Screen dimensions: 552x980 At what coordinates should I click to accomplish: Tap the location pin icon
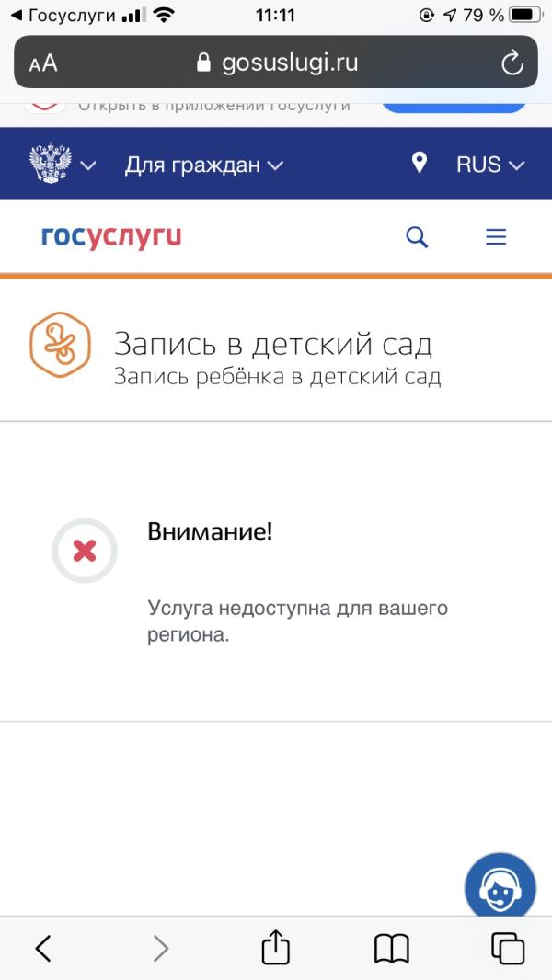pos(419,164)
